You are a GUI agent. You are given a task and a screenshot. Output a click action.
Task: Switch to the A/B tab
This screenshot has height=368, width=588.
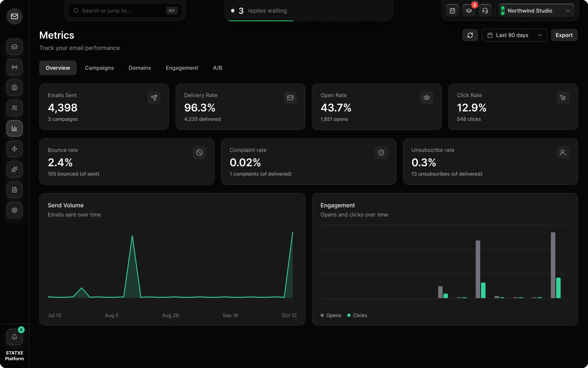click(217, 68)
